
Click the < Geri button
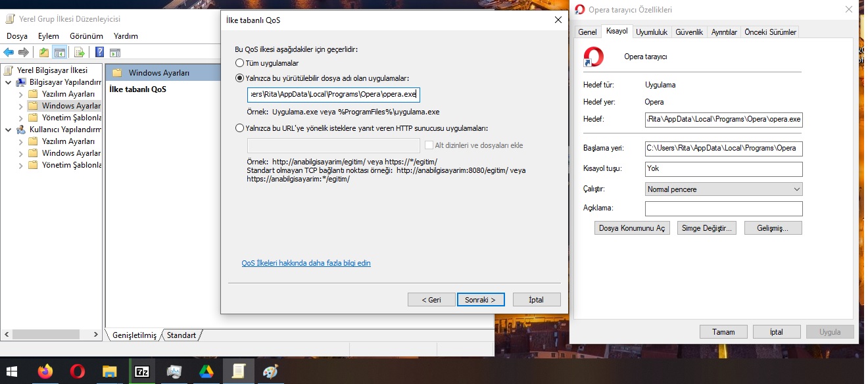[x=431, y=300]
